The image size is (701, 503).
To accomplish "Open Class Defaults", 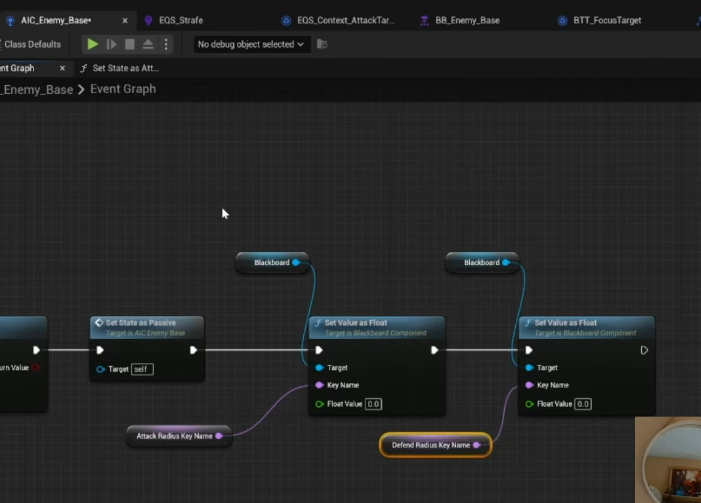I will tap(32, 44).
